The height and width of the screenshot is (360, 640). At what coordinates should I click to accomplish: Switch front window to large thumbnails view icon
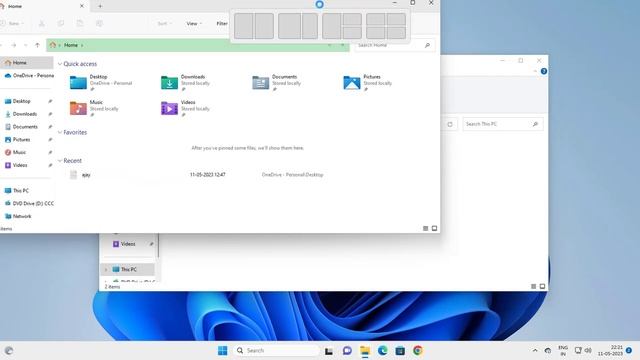434,229
